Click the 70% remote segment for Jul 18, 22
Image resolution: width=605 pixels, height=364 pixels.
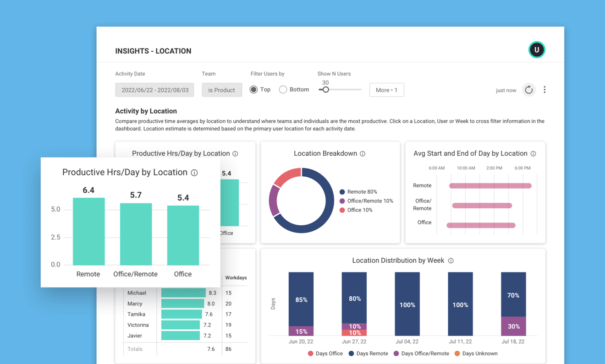(513, 294)
